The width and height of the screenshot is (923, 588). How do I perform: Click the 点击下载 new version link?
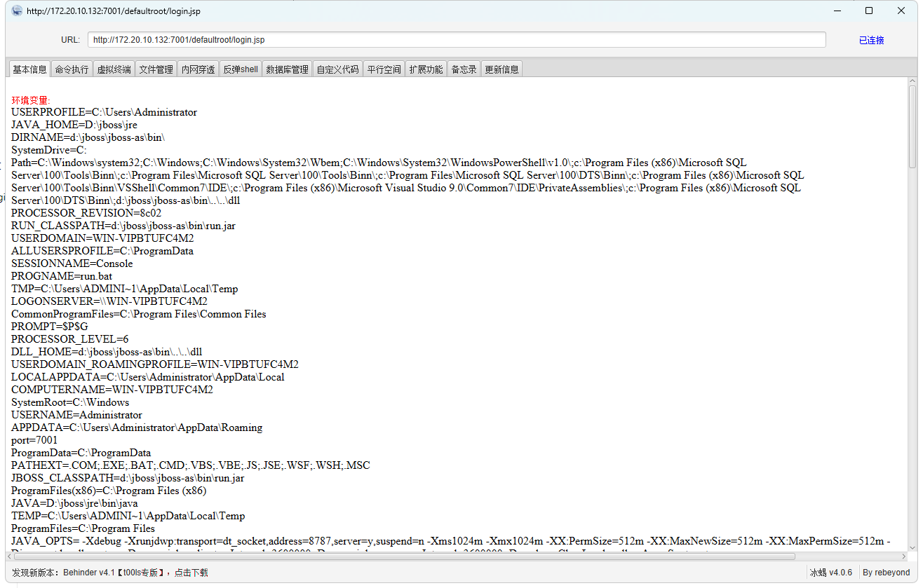(x=191, y=573)
